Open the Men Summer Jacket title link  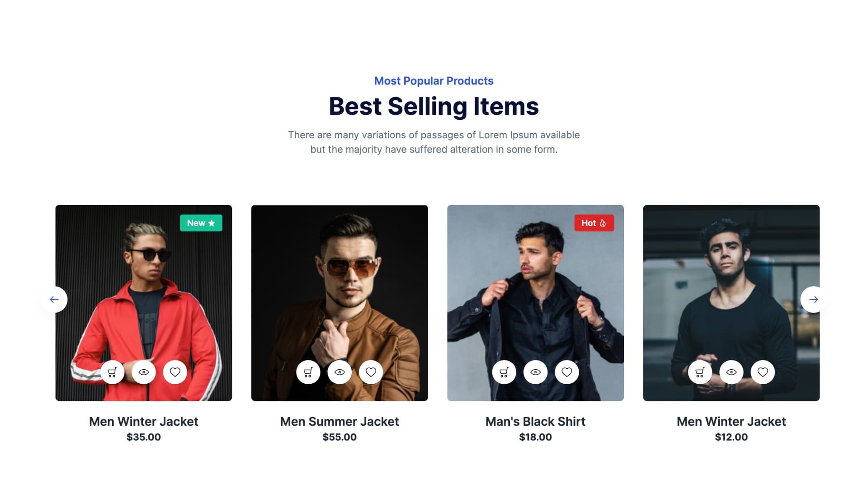coord(340,421)
